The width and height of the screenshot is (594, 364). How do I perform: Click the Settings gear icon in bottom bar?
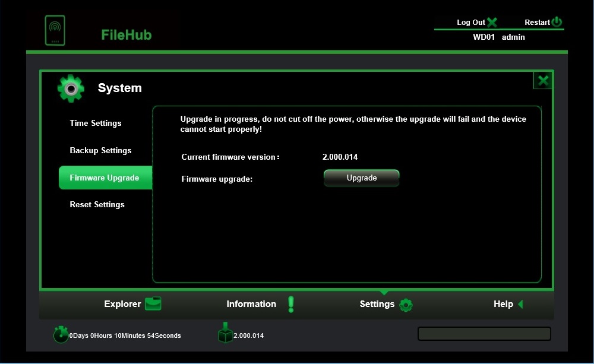(406, 305)
